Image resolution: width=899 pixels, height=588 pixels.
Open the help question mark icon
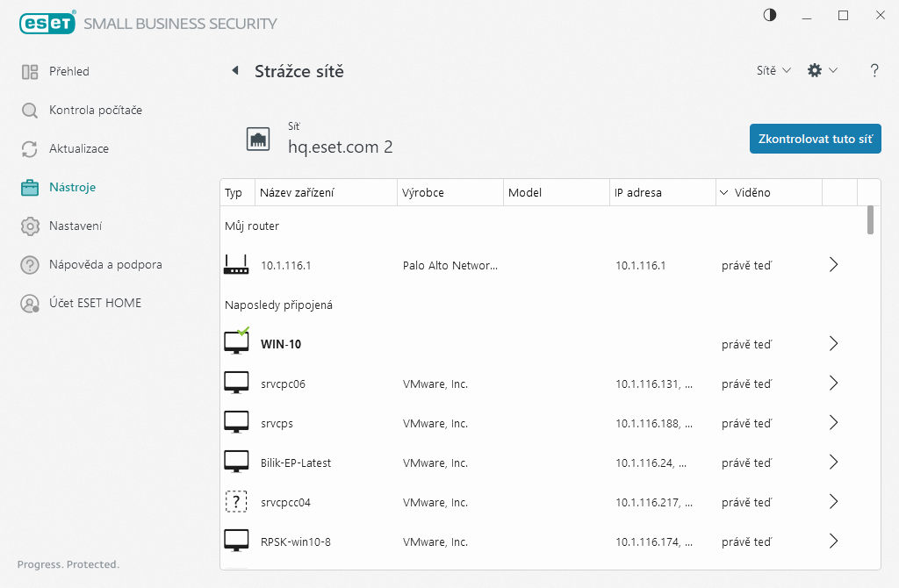click(x=874, y=71)
